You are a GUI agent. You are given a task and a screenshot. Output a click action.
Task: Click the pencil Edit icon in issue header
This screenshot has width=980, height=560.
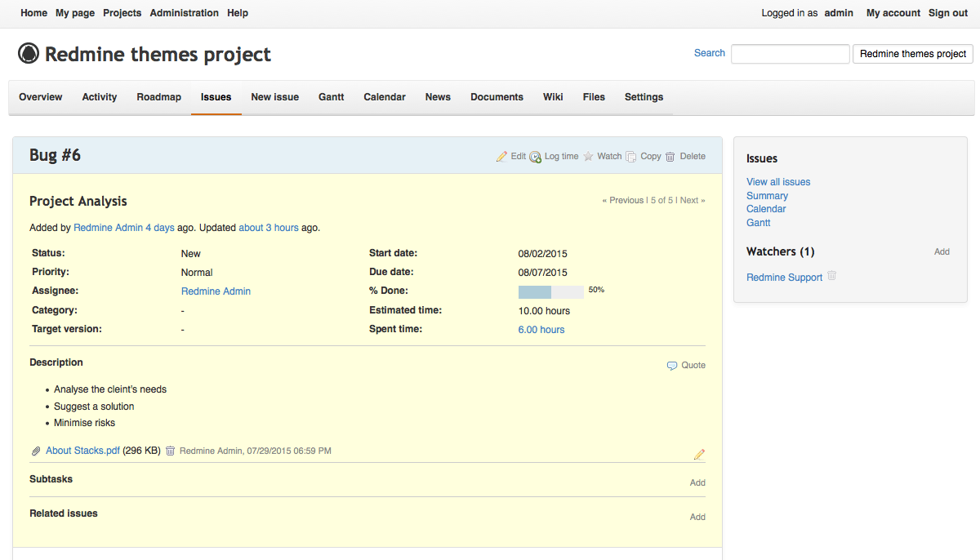click(x=501, y=157)
